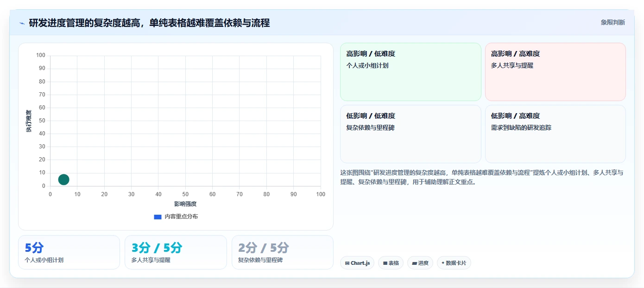The image size is (644, 288).
Task: Select the 高影响 / 高难度 quadrant card
Action: 555,72
